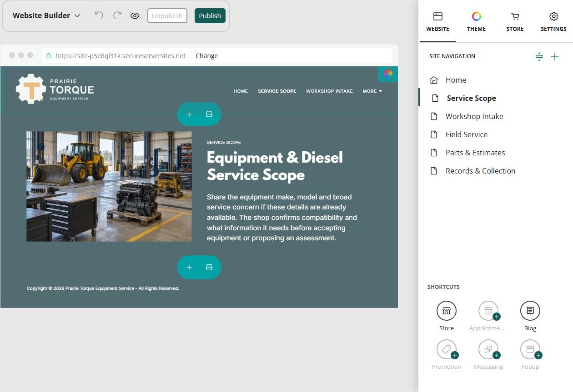Select Workshop Intake page in navigation
The image size is (573, 392).
[x=474, y=116]
